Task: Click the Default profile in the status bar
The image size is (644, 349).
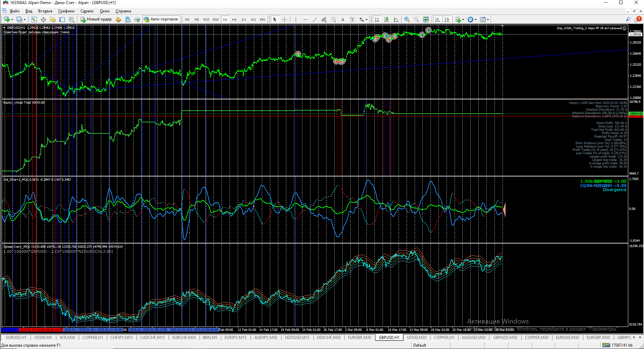Action: click(x=420, y=345)
